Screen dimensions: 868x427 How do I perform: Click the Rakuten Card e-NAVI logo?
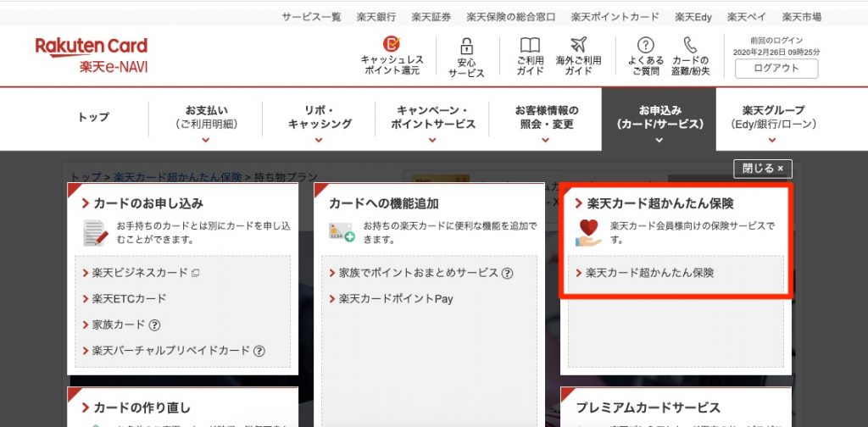(x=91, y=55)
